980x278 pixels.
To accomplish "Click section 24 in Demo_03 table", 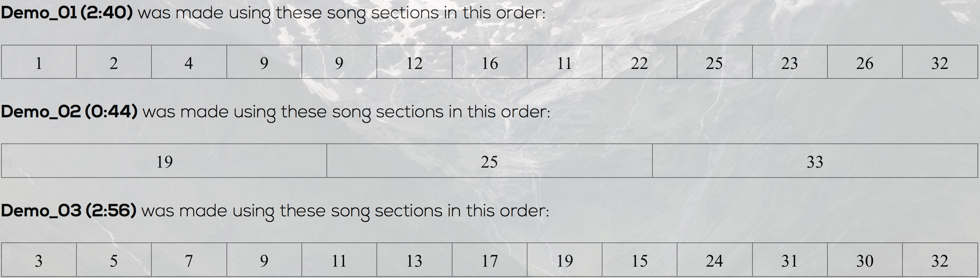I will coord(715,260).
